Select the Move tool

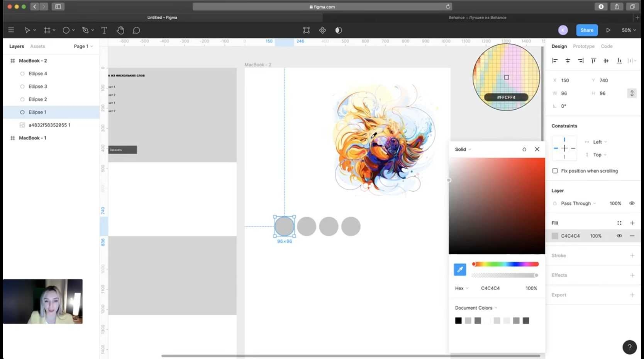(27, 30)
